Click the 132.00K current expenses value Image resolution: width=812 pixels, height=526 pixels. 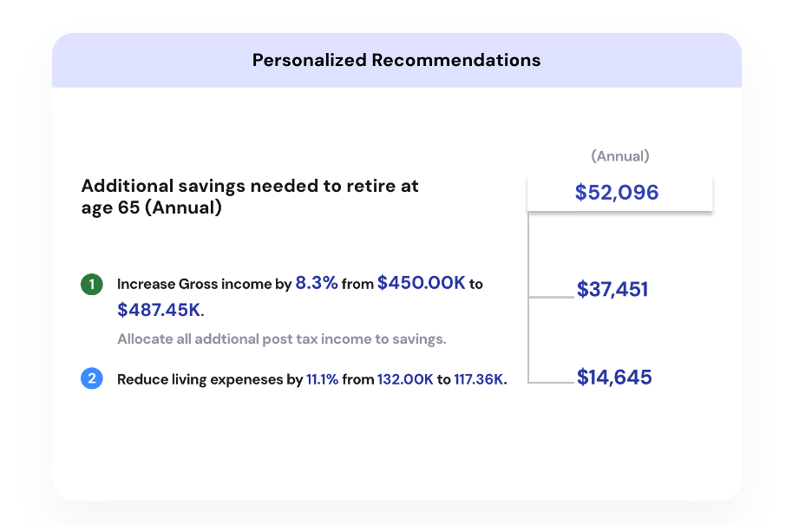(x=405, y=380)
